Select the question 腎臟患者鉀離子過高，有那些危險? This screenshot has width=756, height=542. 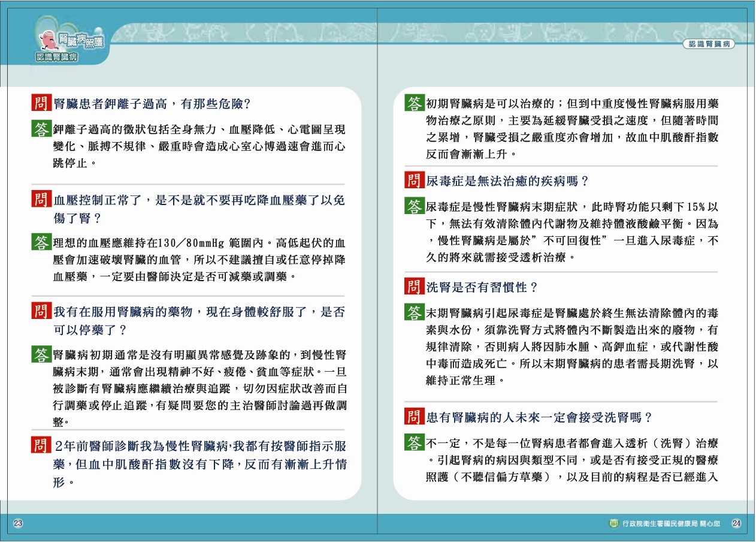click(152, 103)
